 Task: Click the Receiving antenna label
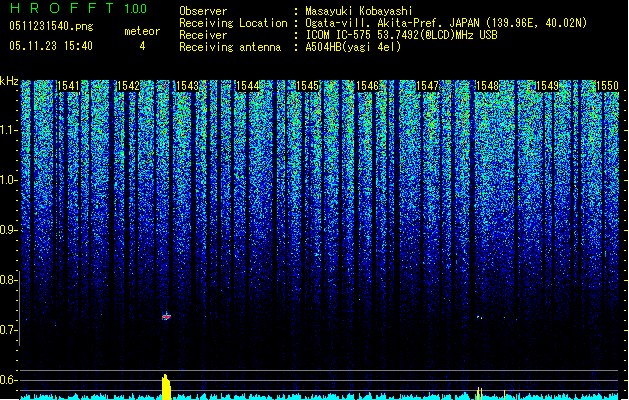click(x=230, y=47)
